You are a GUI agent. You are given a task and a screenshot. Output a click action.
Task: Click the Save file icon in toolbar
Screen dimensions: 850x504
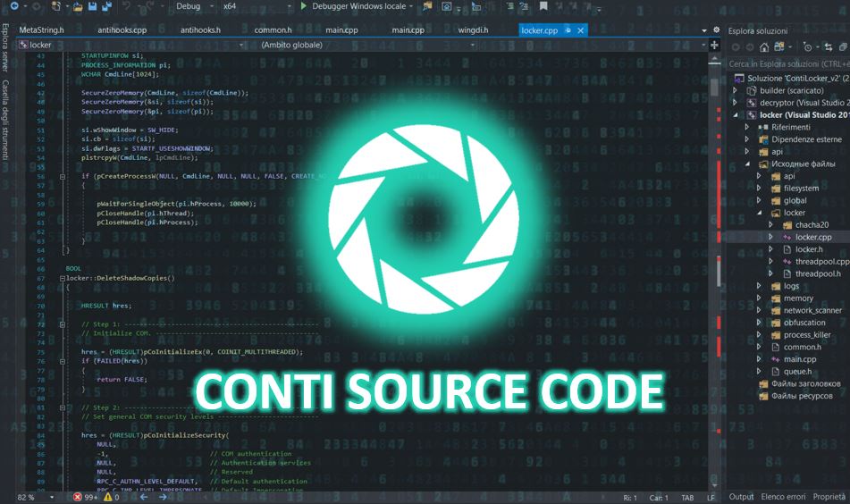tap(94, 6)
